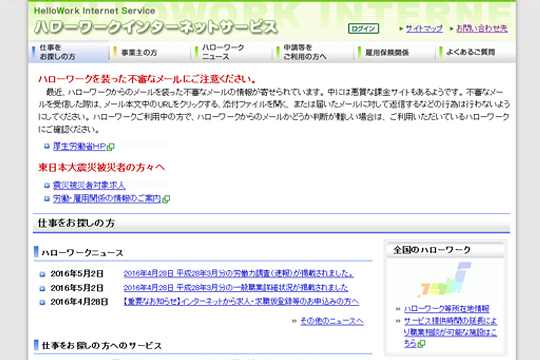
Task: Open 労働・雇用関係の情報のご案内 link
Action: 107,199
